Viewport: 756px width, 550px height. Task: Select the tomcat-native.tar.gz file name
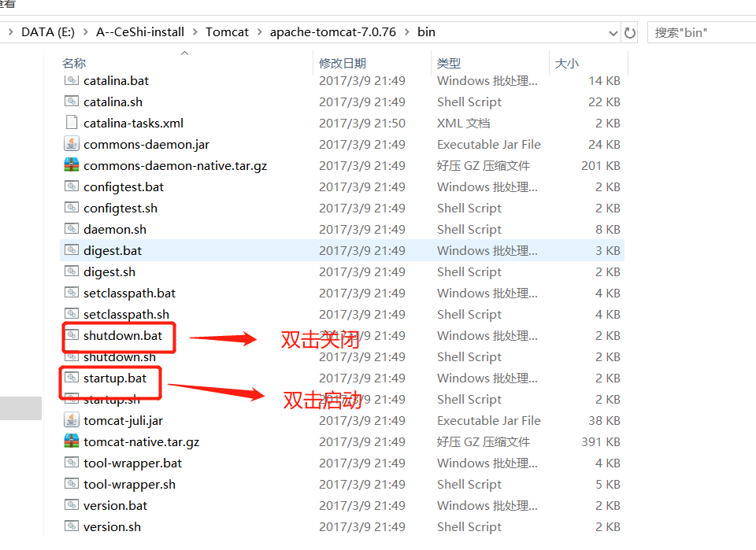(141, 441)
